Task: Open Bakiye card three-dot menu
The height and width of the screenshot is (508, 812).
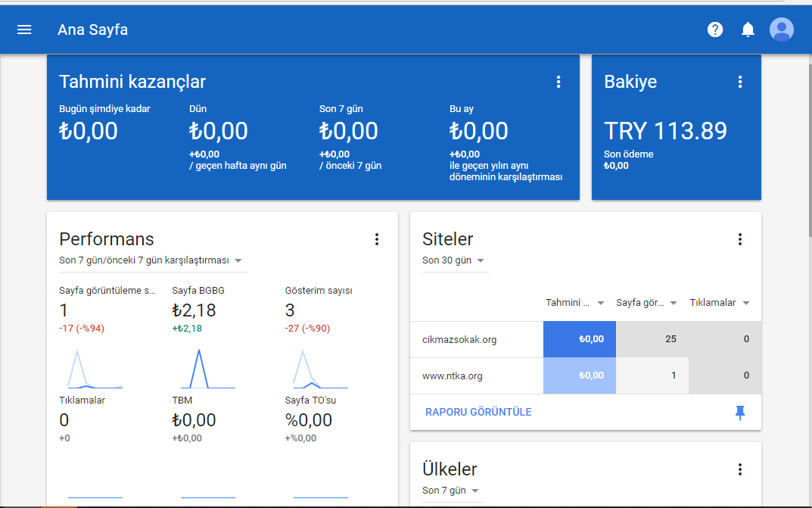Action: coord(740,82)
